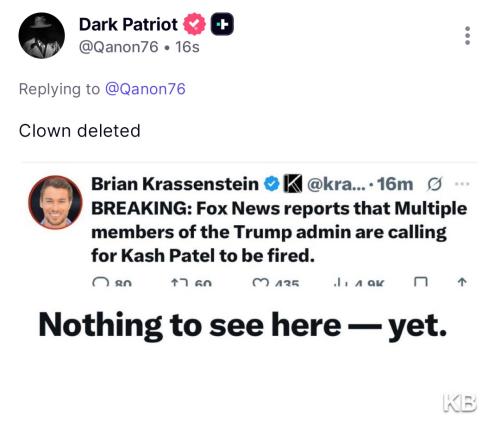Click the share arrow icon on quoted tweet

462,283
